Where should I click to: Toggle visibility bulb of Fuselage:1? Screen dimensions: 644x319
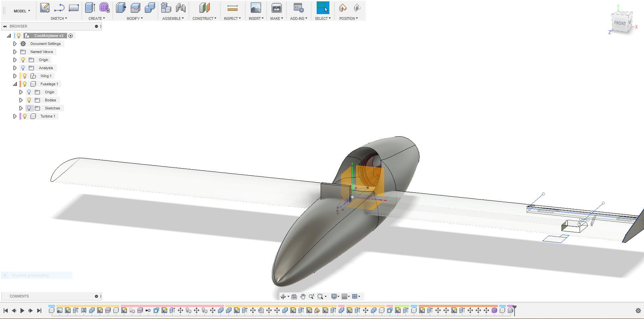click(x=24, y=84)
